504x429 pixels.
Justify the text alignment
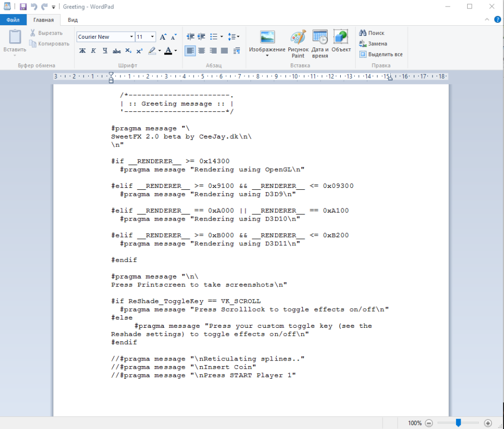coord(224,51)
